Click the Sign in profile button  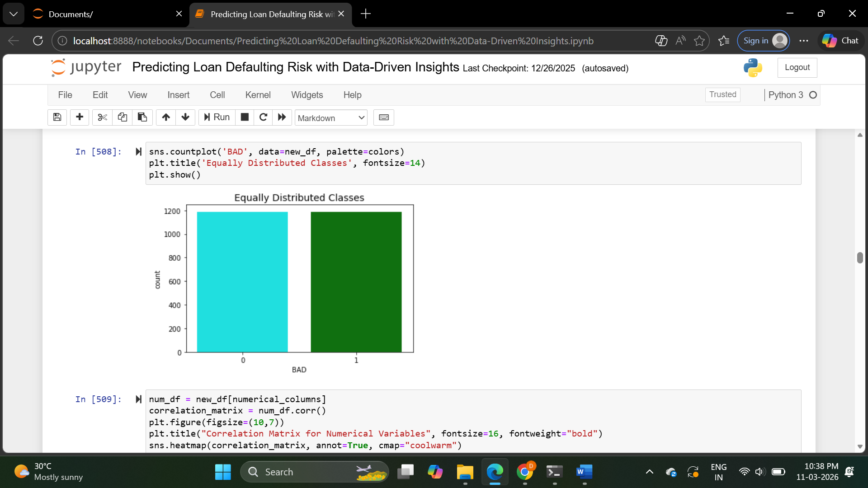(x=764, y=41)
